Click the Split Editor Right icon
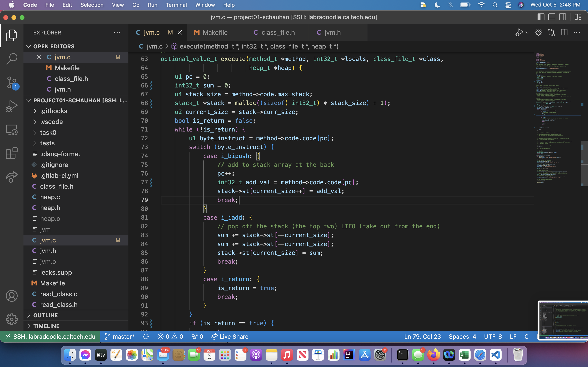The image size is (588, 367). [564, 32]
